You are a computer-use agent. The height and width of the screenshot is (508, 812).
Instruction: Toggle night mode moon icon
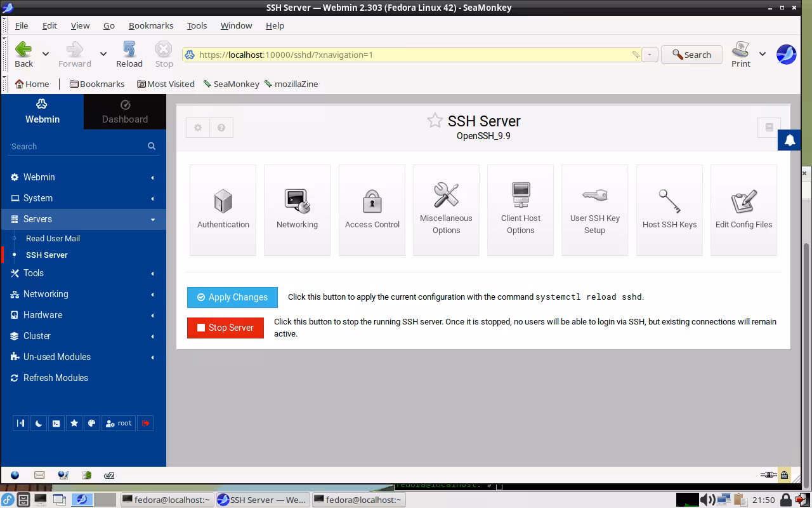coord(39,424)
